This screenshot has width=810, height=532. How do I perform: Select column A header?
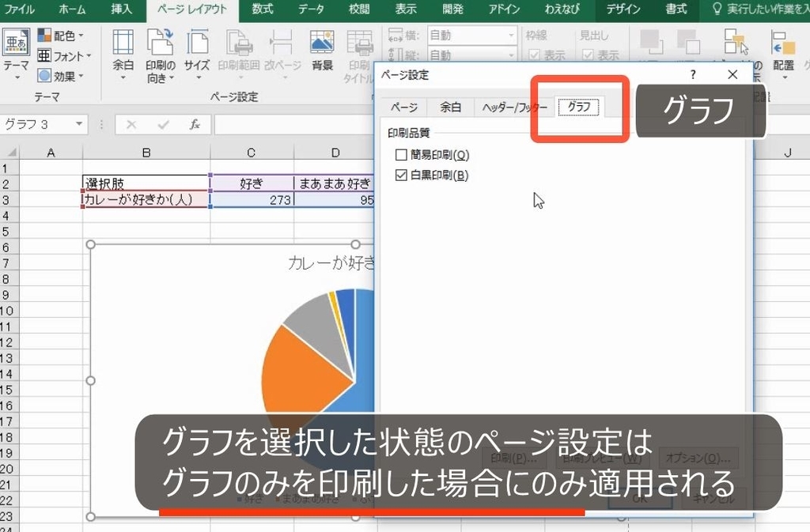[51, 153]
